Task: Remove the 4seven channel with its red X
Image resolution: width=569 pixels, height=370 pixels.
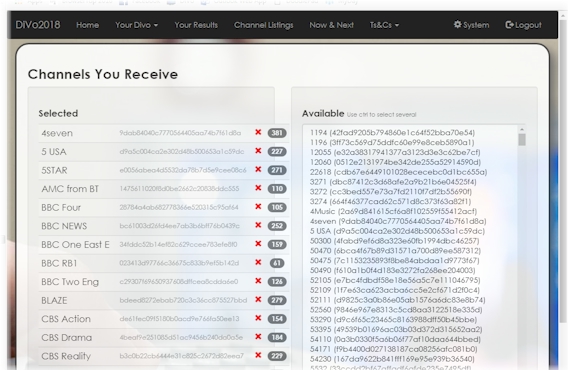Action: [x=258, y=132]
